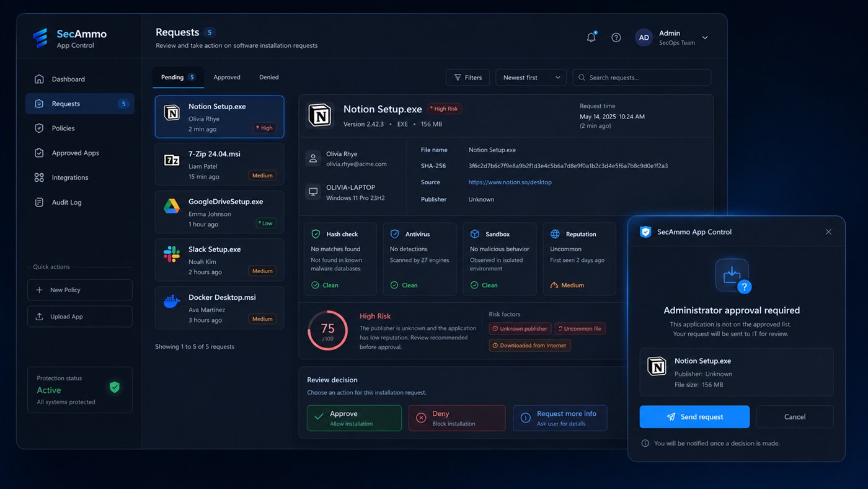This screenshot has height=489, width=868.
Task: Click the High Risk badge beside title
Action: pyautogui.click(x=444, y=109)
